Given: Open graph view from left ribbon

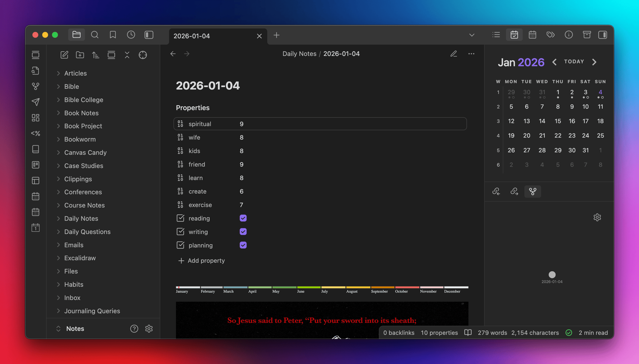Looking at the screenshot, I should click(x=35, y=86).
